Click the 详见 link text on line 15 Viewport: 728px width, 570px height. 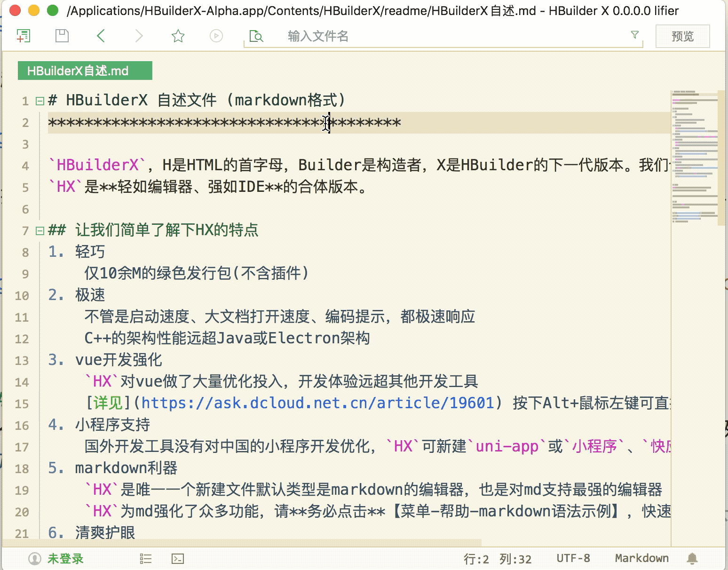(x=108, y=403)
